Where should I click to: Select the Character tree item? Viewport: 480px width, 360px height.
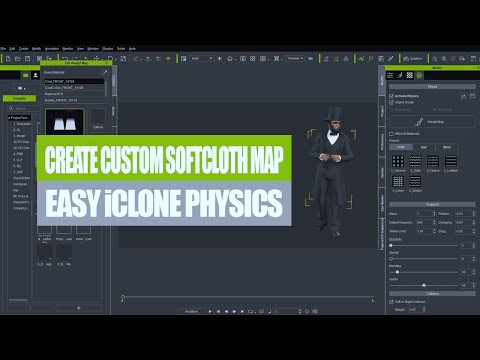click(22, 124)
